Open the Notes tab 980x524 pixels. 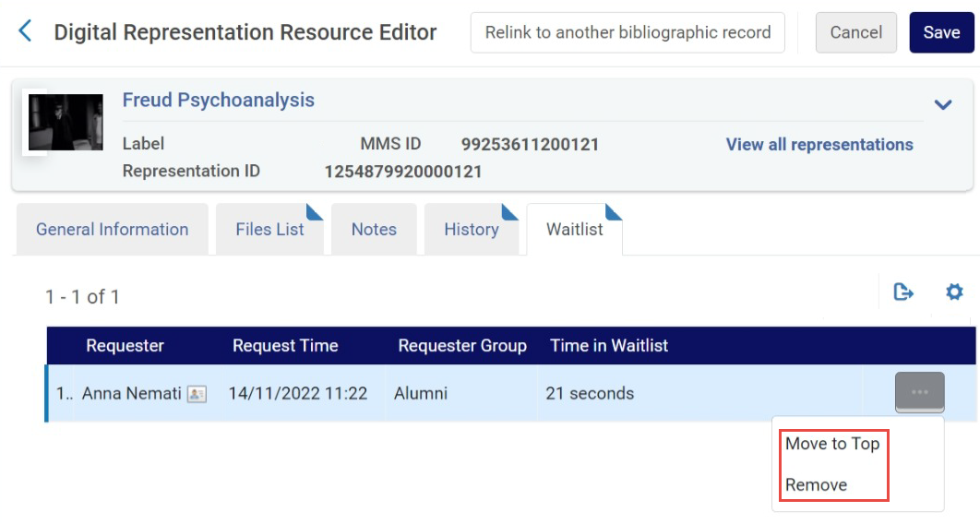click(x=374, y=229)
